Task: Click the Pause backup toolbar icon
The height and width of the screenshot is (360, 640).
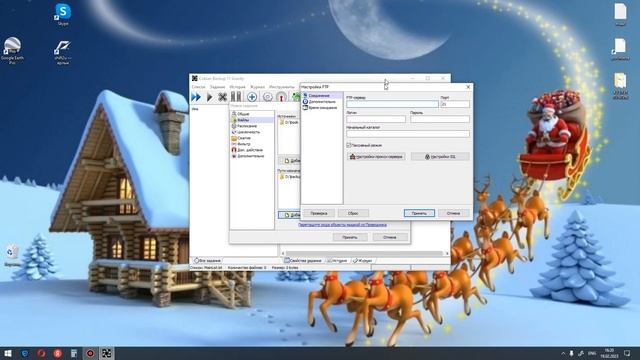Action: (236, 97)
